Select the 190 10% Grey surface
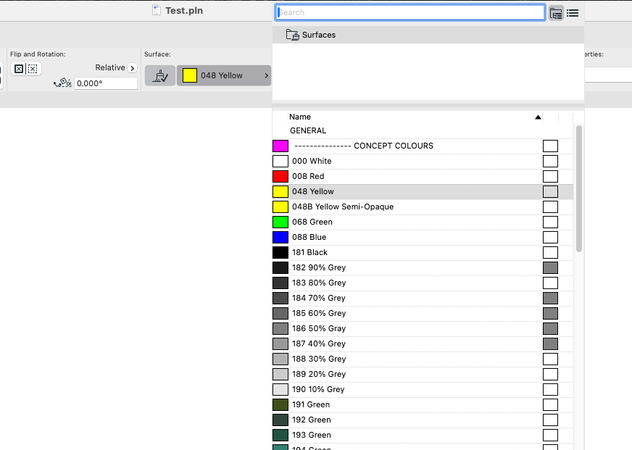This screenshot has width=632, height=450. click(423, 390)
